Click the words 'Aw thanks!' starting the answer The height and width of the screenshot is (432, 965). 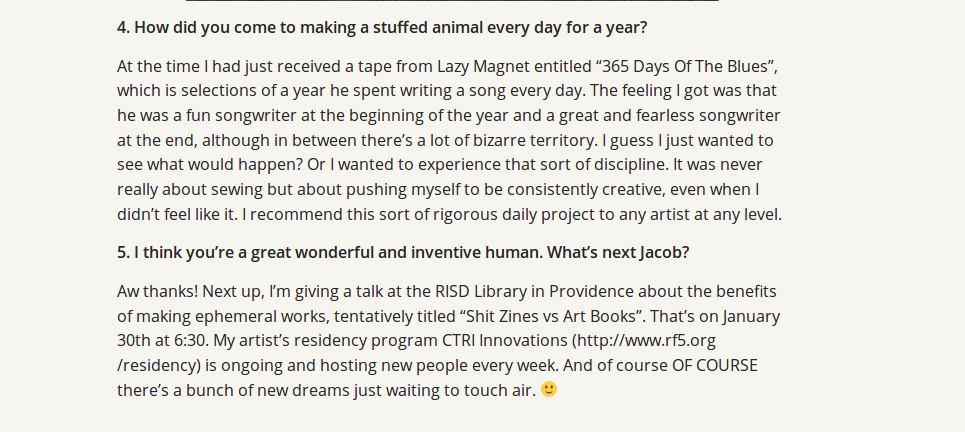pyautogui.click(x=158, y=291)
